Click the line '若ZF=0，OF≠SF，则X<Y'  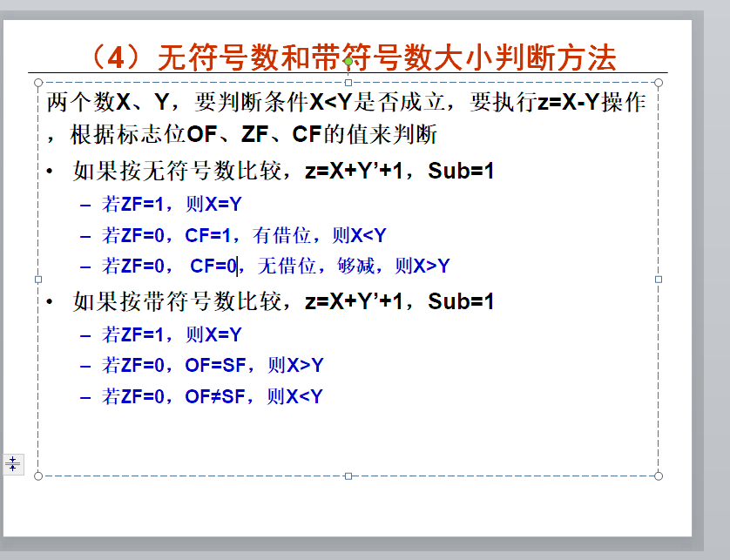tap(212, 396)
